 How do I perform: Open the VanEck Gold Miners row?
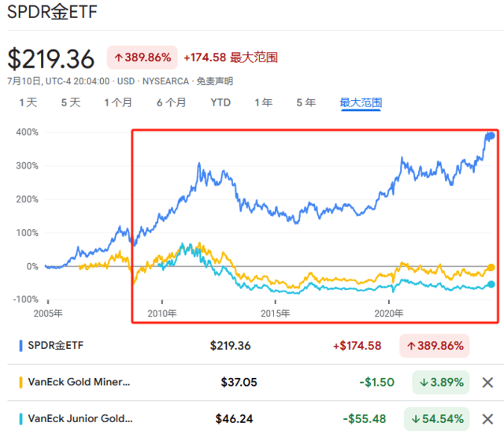click(x=79, y=382)
